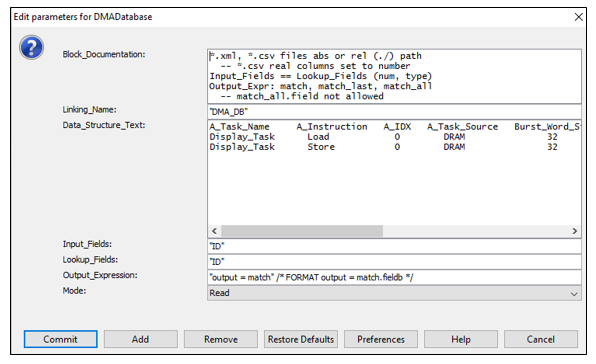Image resolution: width=596 pixels, height=364 pixels.
Task: Click the Commit button
Action: click(60, 339)
